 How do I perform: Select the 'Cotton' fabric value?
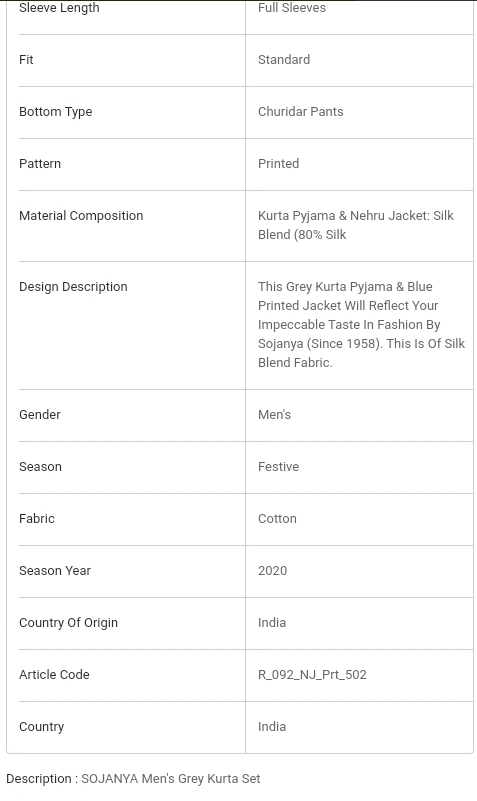(277, 519)
